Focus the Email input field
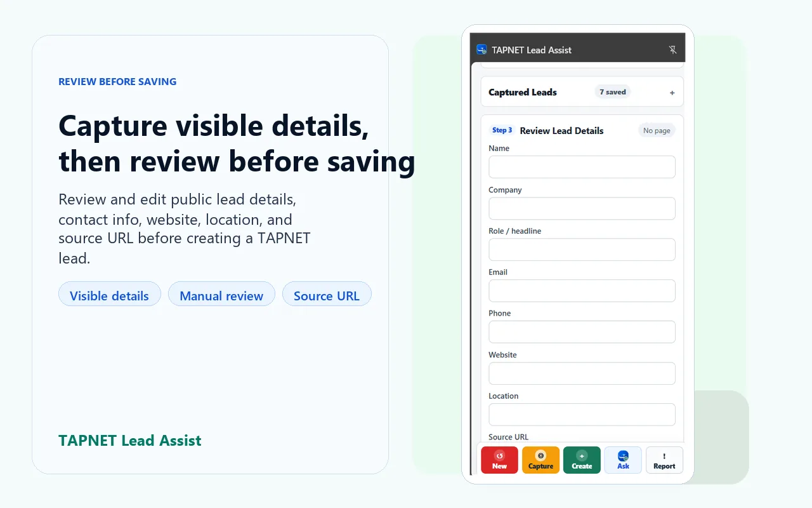 tap(582, 291)
